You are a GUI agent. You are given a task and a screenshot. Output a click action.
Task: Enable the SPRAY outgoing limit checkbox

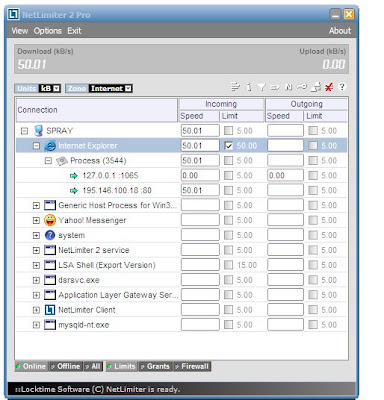[x=313, y=131]
